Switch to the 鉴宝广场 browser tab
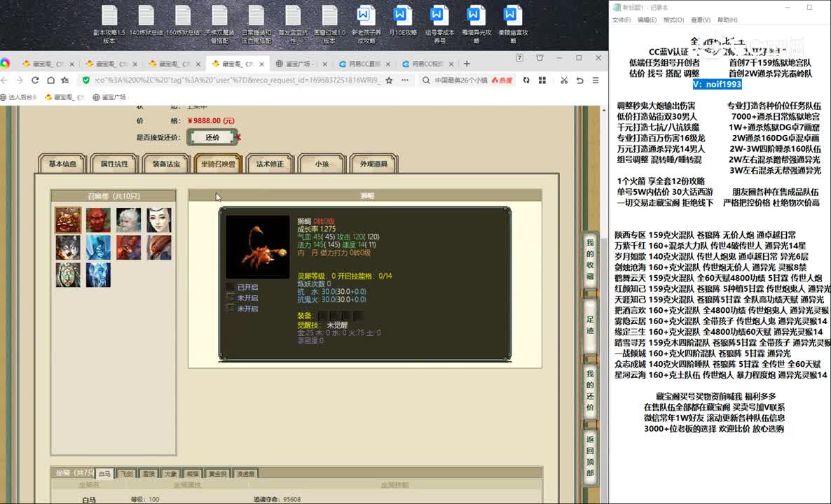This screenshot has height=504, width=831. [x=298, y=64]
